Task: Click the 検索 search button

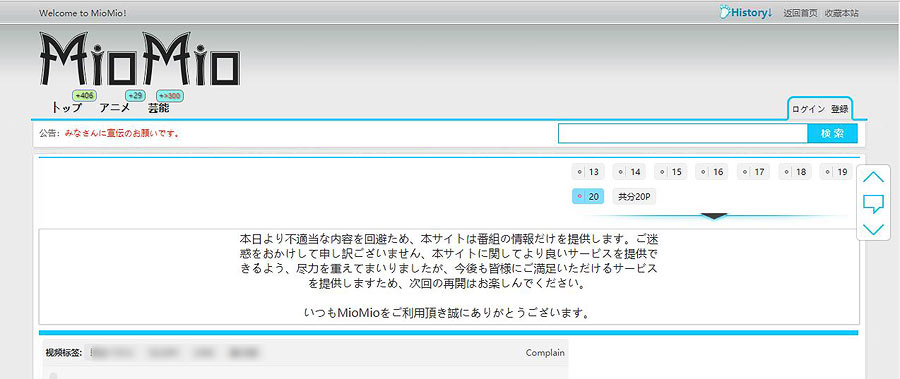Action: (832, 133)
